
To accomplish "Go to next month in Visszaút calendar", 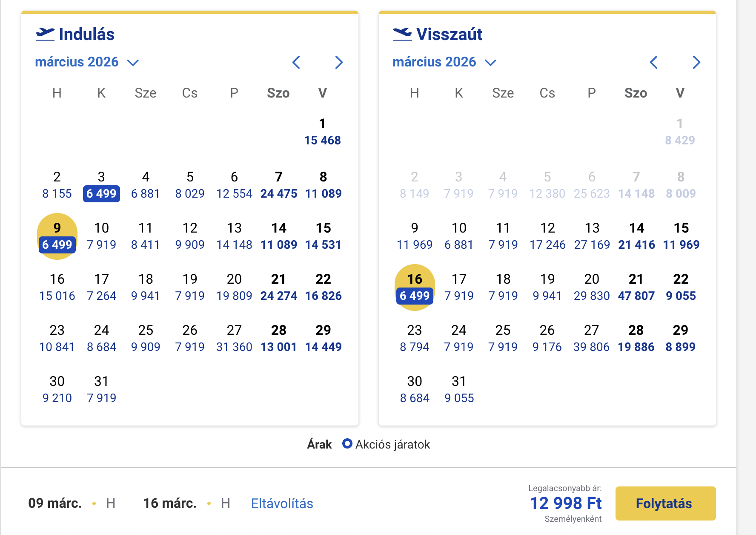I will pyautogui.click(x=696, y=63).
